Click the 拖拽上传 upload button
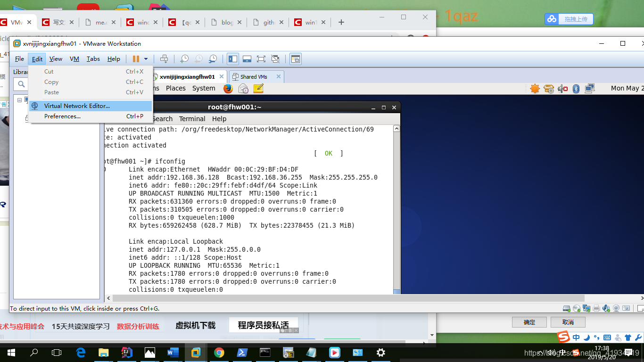Screen dimensions: 644x362 tap(569, 19)
